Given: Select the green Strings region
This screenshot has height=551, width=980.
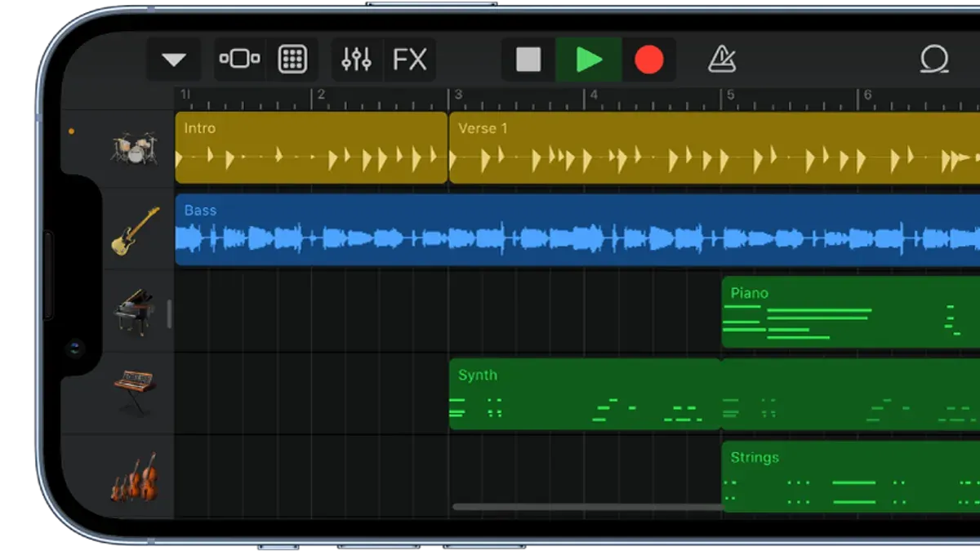Looking at the screenshot, I should tap(851, 477).
